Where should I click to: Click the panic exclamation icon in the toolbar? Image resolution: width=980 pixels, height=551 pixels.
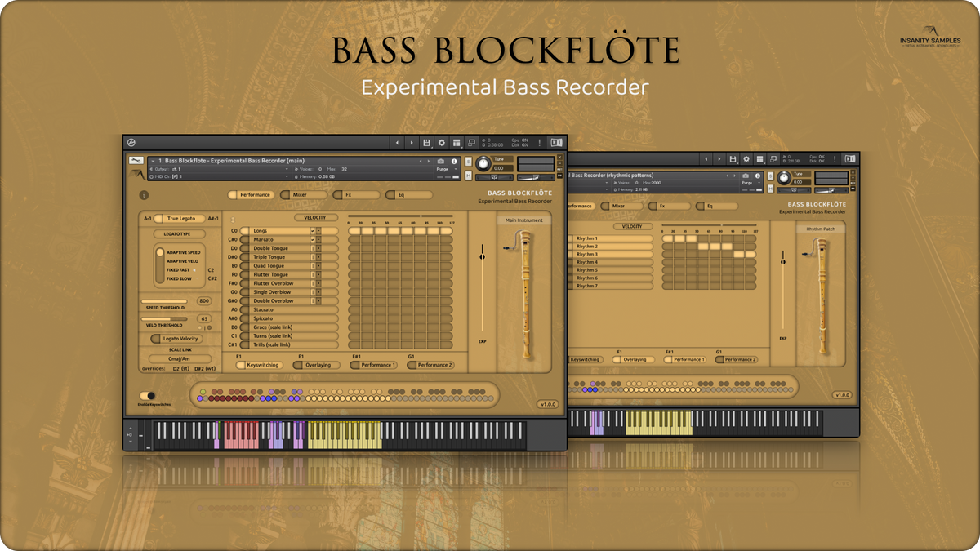coord(540,142)
